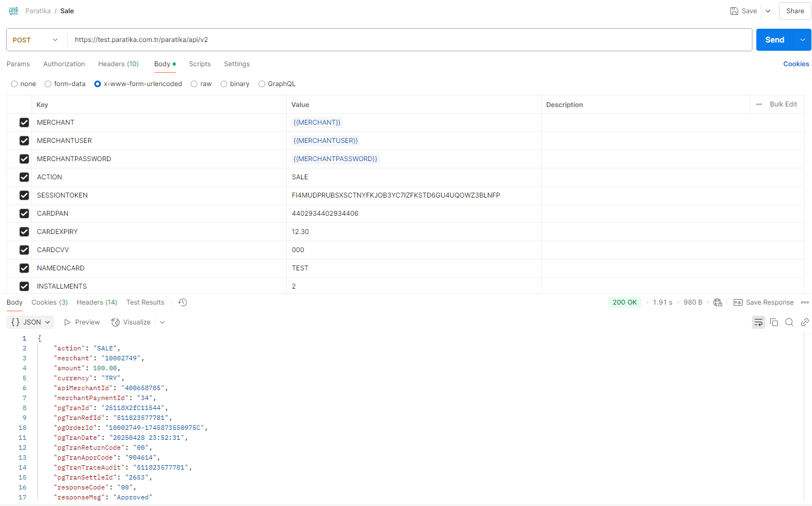Image resolution: width=812 pixels, height=506 pixels.
Task: Click the response link icon
Action: click(805, 322)
